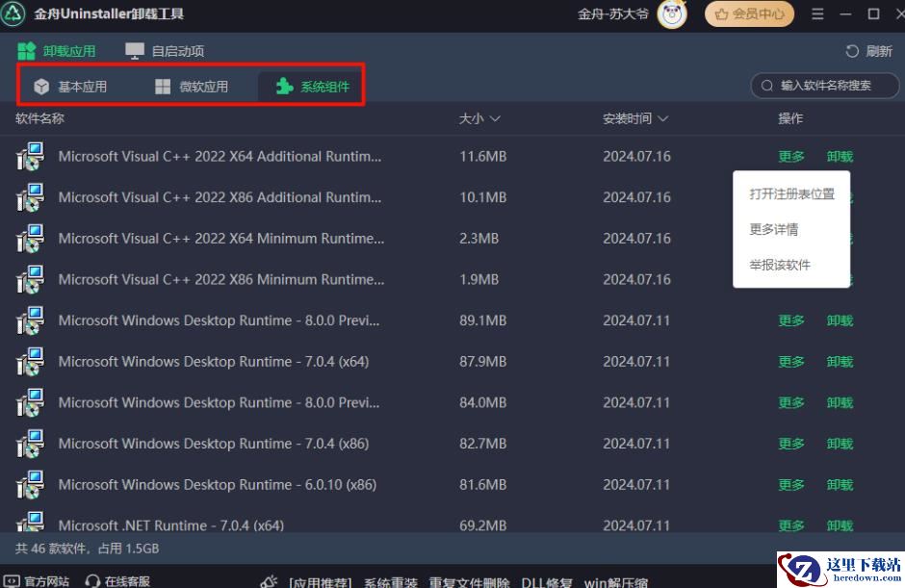The height and width of the screenshot is (588, 905).
Task: Click 卸载 for Desktop Runtime 7.0.4 (x64)
Action: click(840, 361)
